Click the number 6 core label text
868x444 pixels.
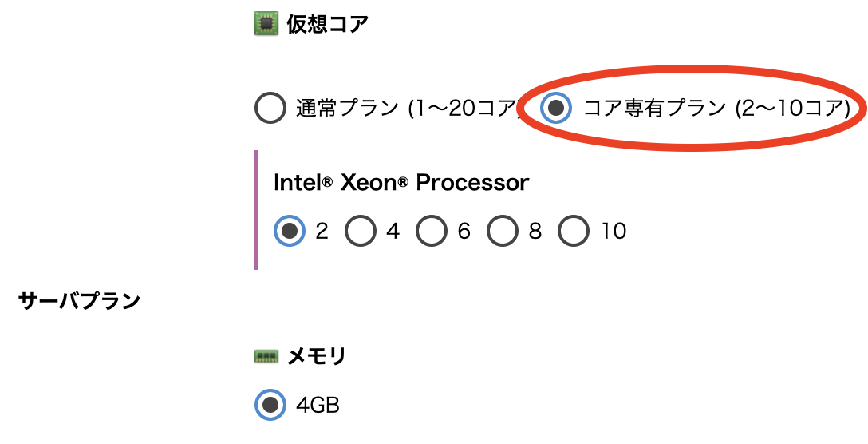(x=464, y=232)
